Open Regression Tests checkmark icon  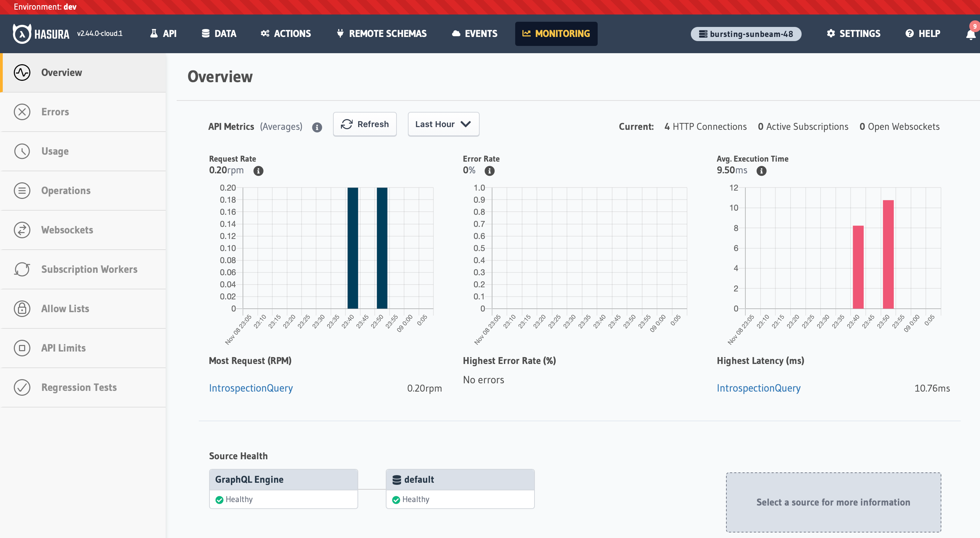[x=22, y=387]
